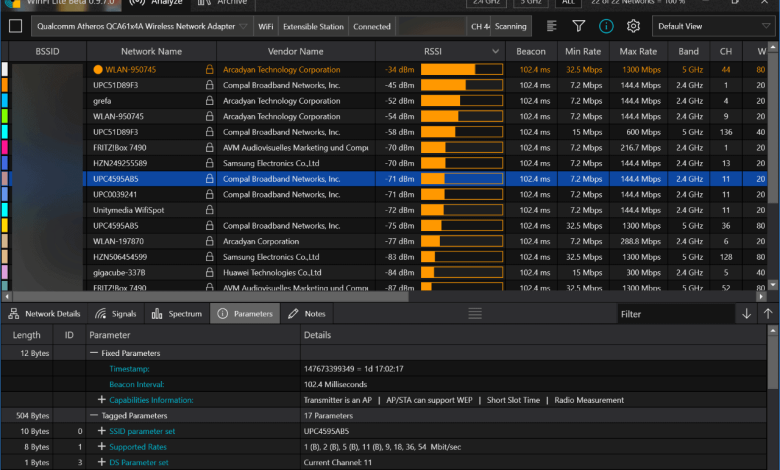Select the yellow swatch of UPC4595AB5 5 GHz row
780x470 pixels.
pyautogui.click(x=4, y=225)
